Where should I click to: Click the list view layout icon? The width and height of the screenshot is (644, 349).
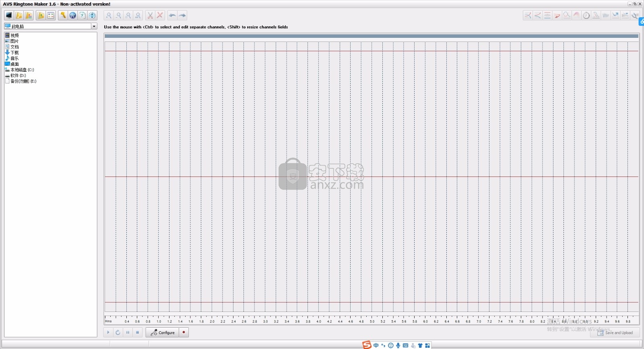(51, 15)
